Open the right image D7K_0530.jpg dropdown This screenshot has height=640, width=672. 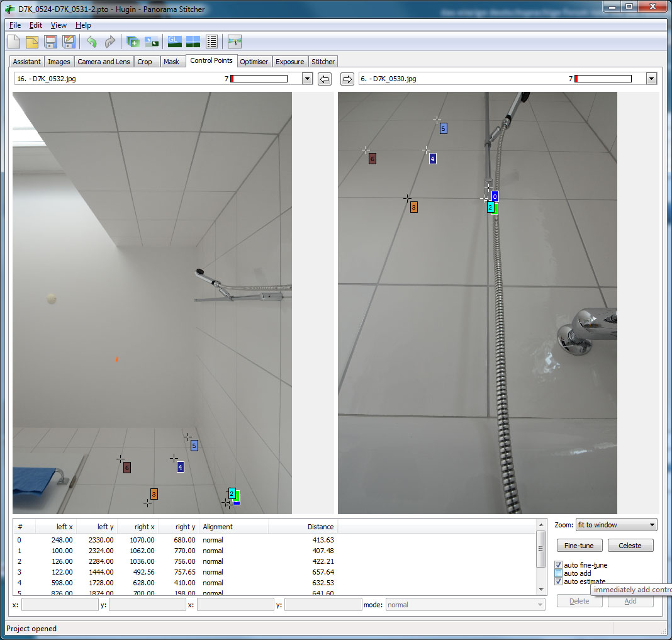click(x=651, y=79)
